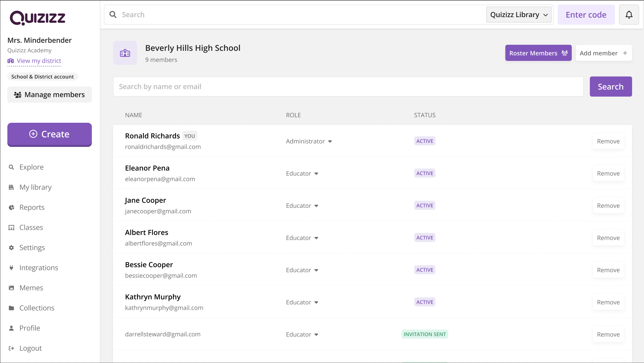Click the purple Search button
The height and width of the screenshot is (363, 644).
pyautogui.click(x=611, y=87)
